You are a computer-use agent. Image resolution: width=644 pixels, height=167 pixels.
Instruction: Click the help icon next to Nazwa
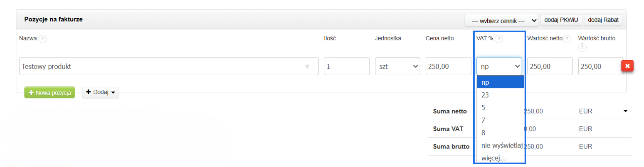click(x=42, y=39)
